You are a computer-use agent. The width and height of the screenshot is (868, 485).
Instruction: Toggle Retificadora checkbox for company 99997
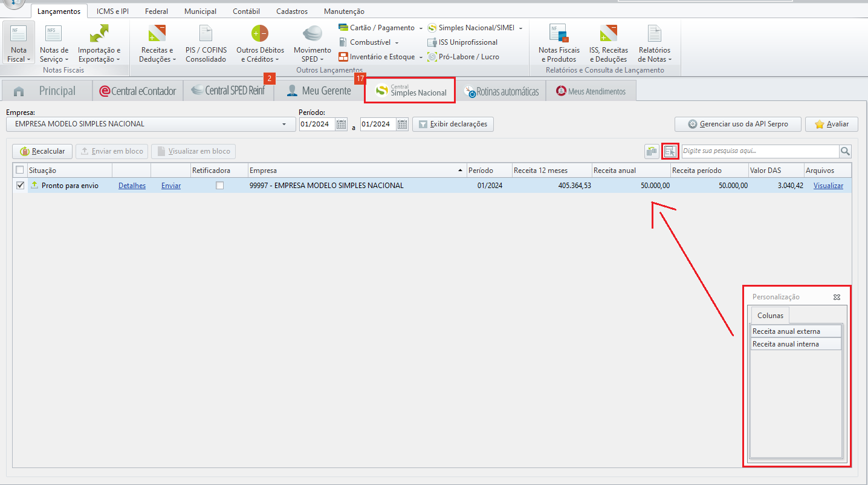pyautogui.click(x=219, y=186)
